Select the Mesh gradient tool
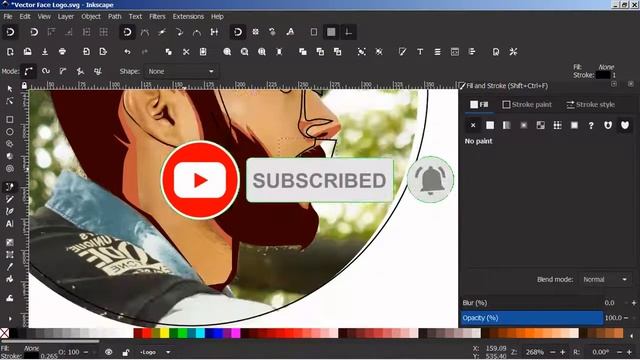 click(10, 255)
